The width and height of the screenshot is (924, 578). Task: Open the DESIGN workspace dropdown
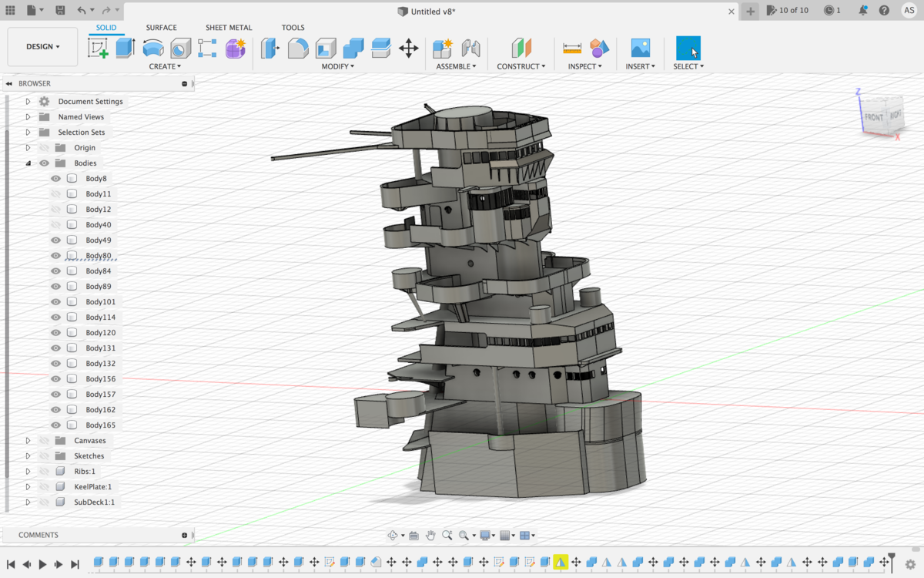[x=42, y=47]
